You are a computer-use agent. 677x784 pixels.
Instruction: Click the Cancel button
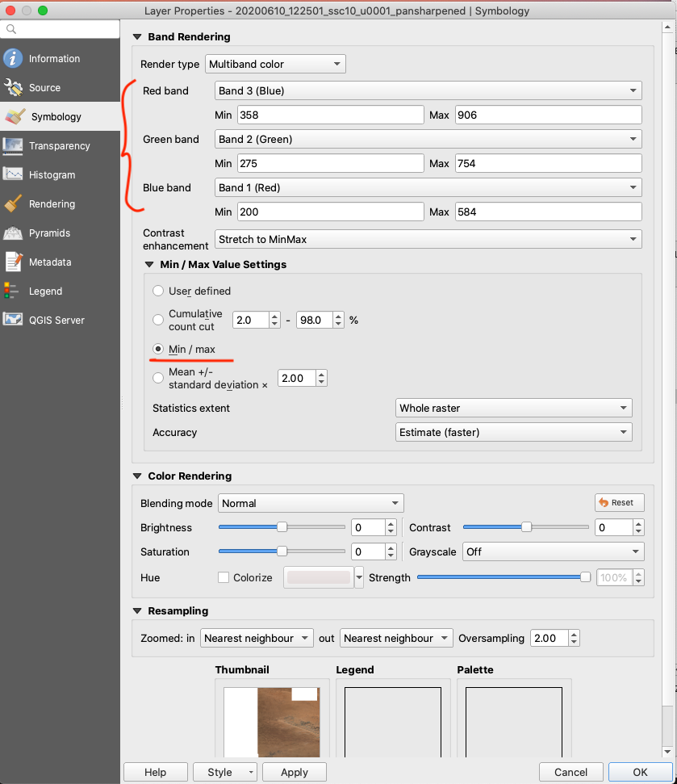point(570,772)
